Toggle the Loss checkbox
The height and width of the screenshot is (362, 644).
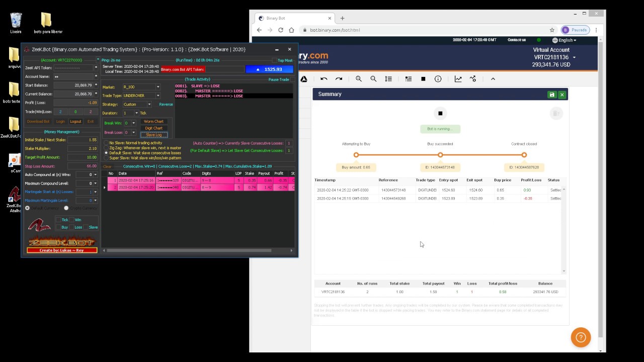click(x=71, y=227)
